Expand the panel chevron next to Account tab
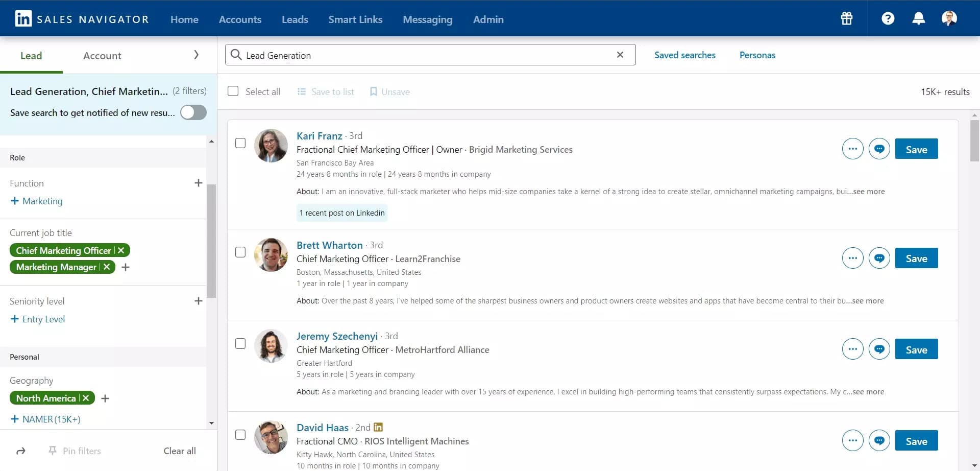 [195, 55]
